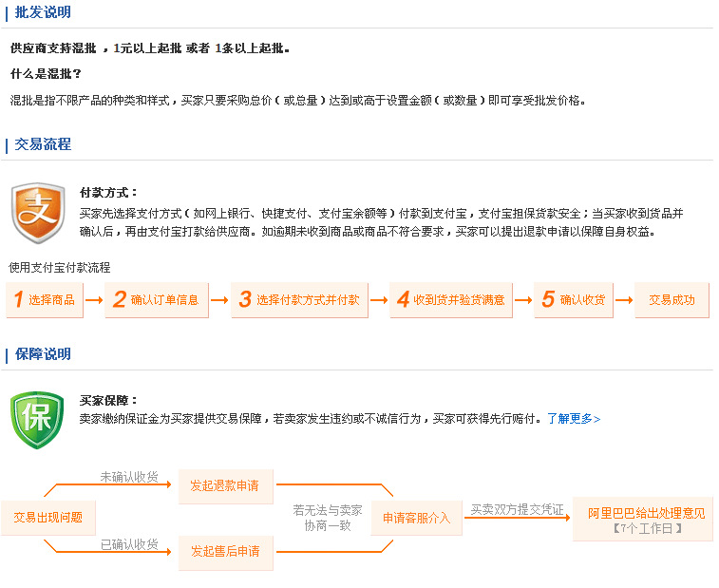
Task: Click the 已确认收货 arrow label
Action: coord(129,544)
